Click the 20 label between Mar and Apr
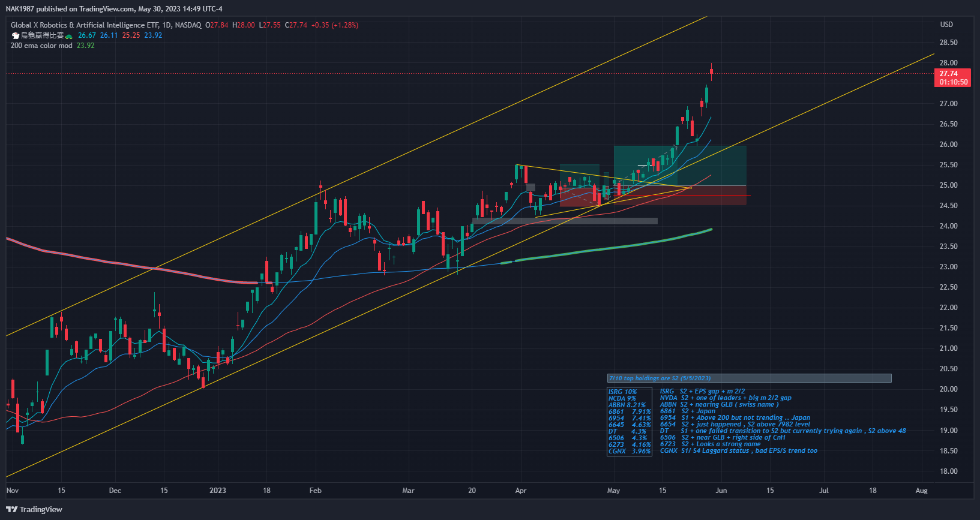The width and height of the screenshot is (980, 520). (472, 491)
